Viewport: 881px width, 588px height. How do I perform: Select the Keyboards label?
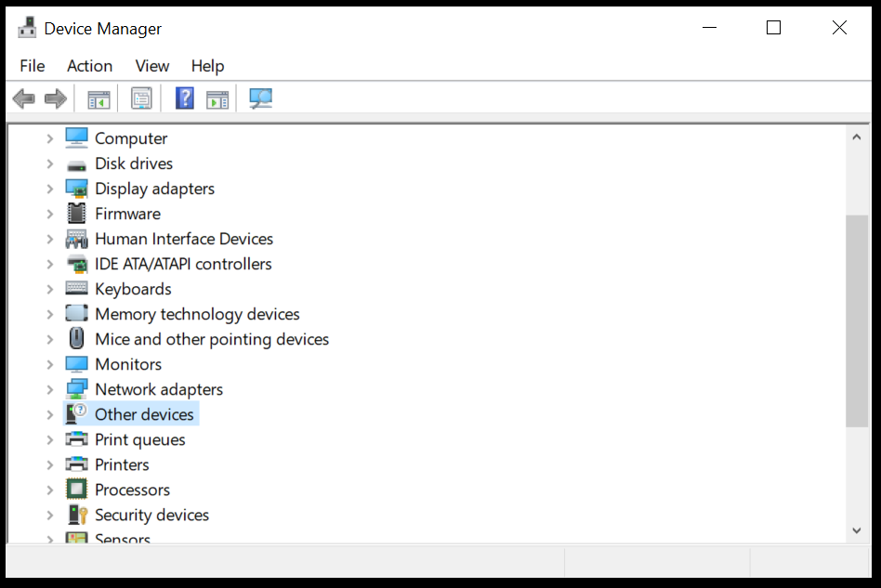tap(133, 289)
